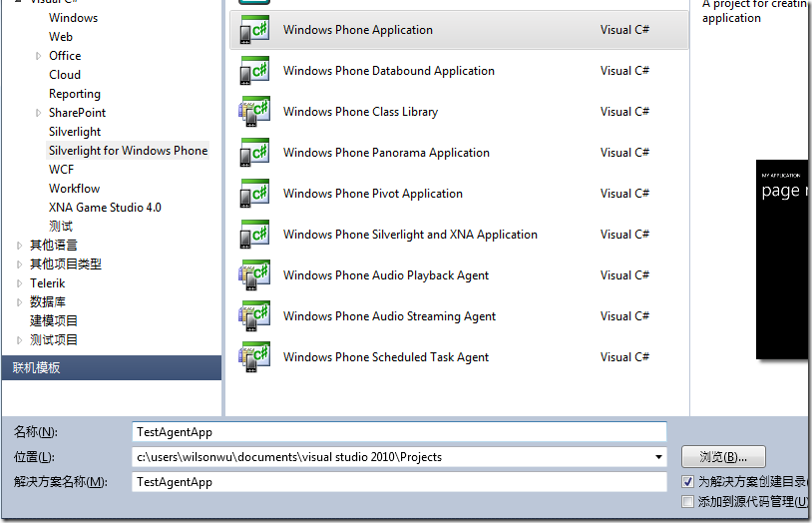Select the 建模项目 tree item
The height and width of the screenshot is (523, 812).
click(x=53, y=321)
